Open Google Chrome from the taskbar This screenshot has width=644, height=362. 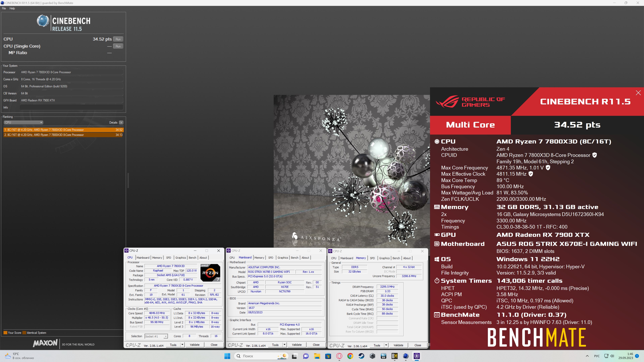click(x=350, y=356)
